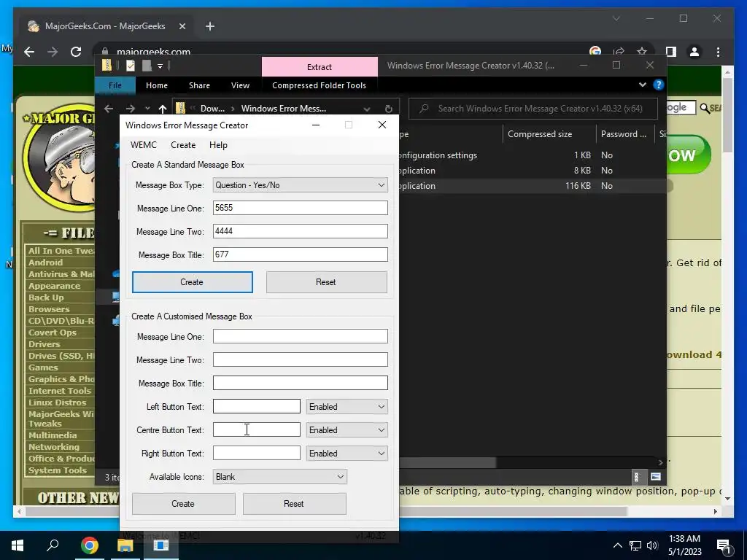Click the Search Windows Error Message Creator box
This screenshot has width=747, height=560.
pyautogui.click(x=533, y=109)
